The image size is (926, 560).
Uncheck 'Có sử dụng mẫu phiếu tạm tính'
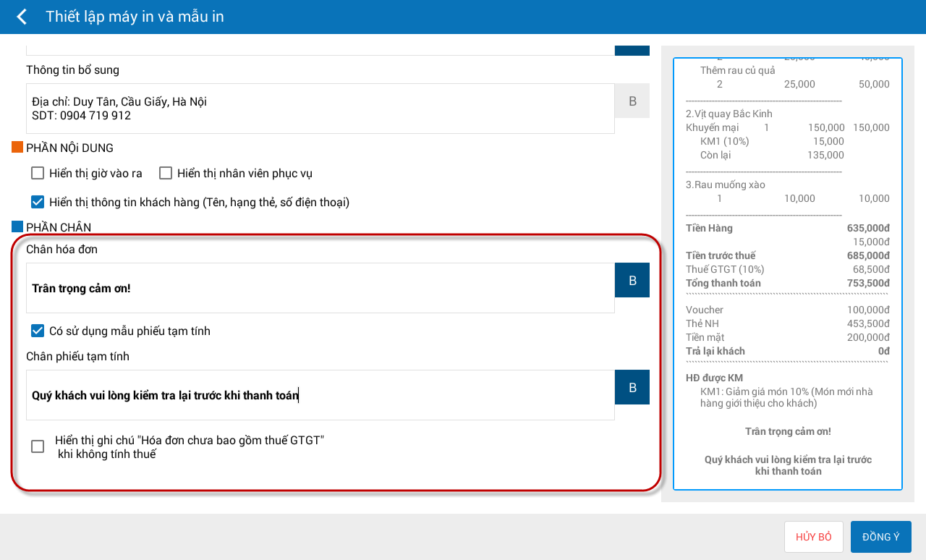pos(38,331)
